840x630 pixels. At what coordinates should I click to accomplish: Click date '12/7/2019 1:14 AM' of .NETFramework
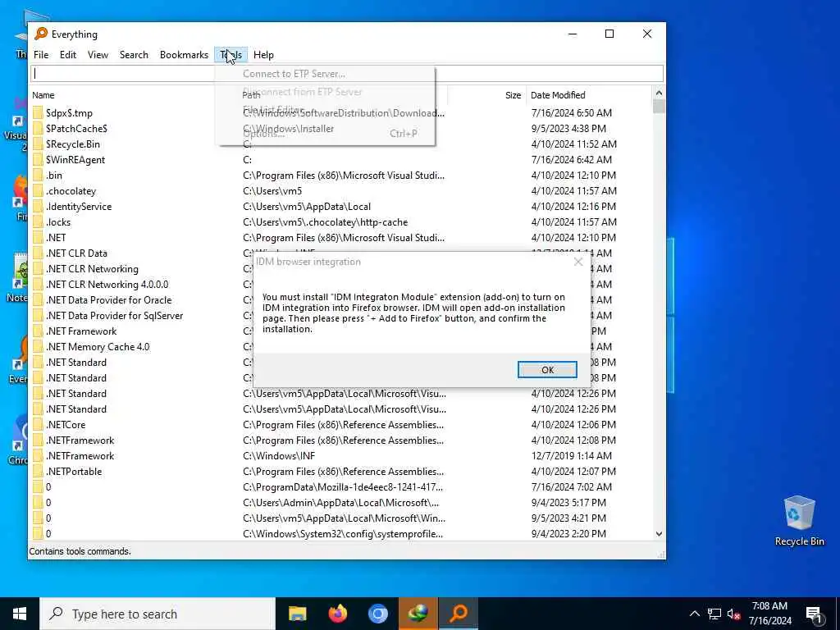pos(572,456)
